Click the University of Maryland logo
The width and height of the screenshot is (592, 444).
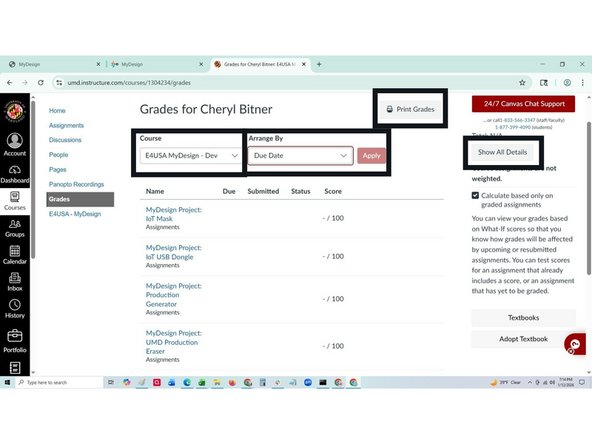[15, 111]
